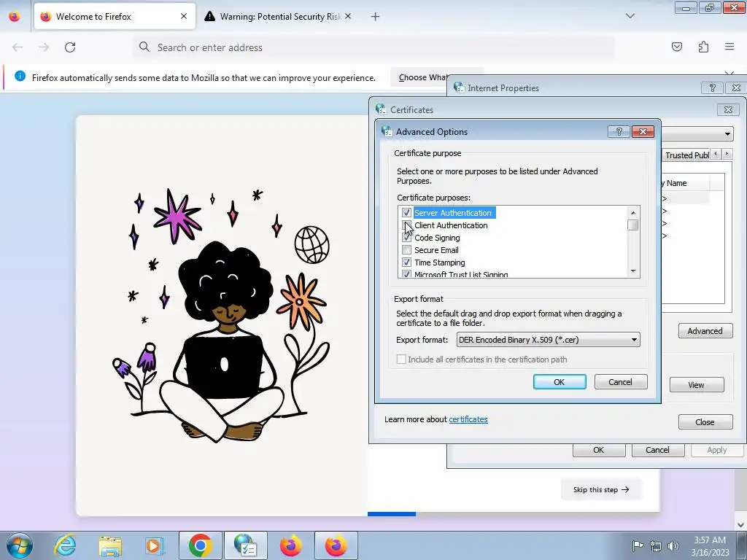Open the Intended purpose dropdown in Certificates
The width and height of the screenshot is (747, 560).
pyautogui.click(x=727, y=134)
